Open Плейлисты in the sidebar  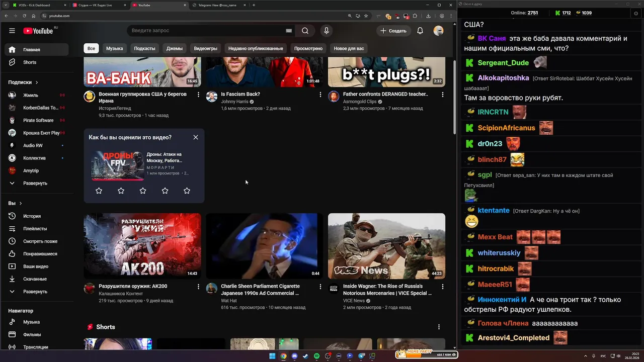37,229
